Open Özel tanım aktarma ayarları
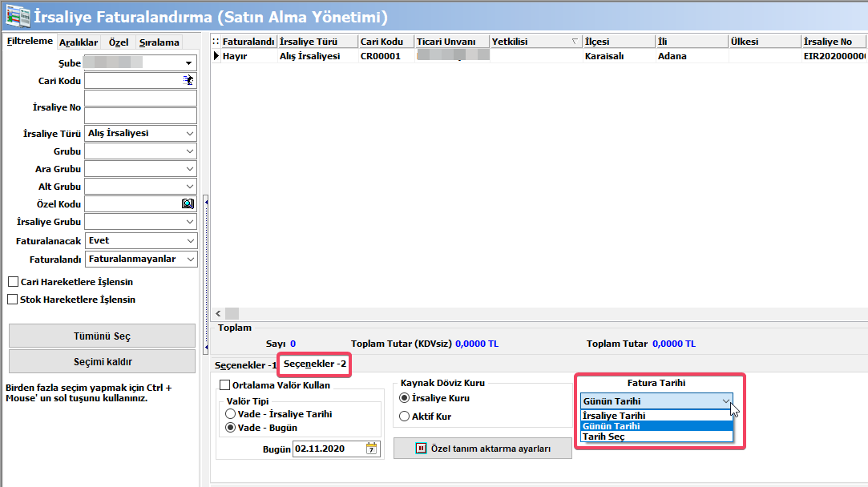 click(x=482, y=449)
